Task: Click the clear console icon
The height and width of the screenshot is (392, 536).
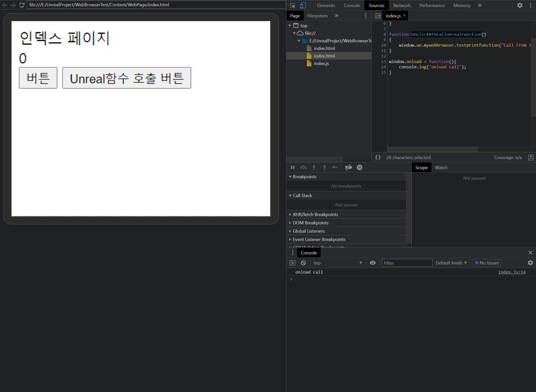Action: point(303,263)
